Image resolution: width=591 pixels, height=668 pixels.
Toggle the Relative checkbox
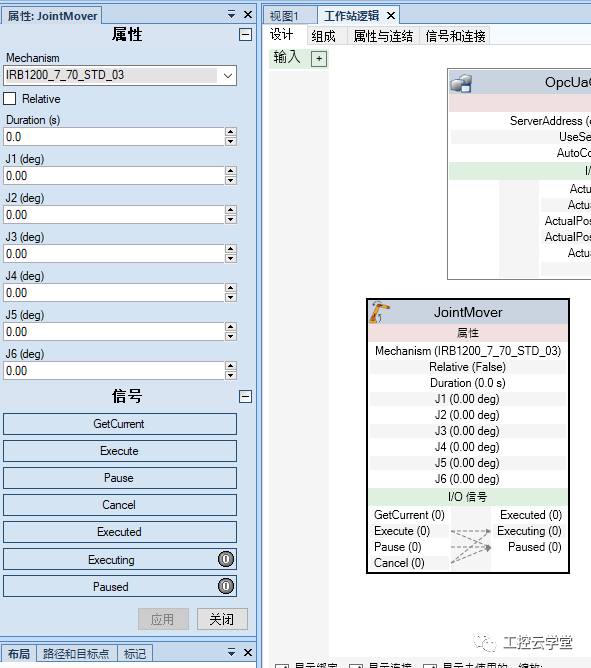(x=10, y=99)
